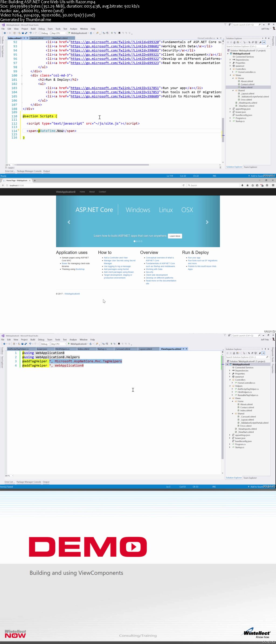This screenshot has height=644, width=276.
Task: Click browser reload icon in address bar
Action: pyautogui.click(x=183, y=185)
